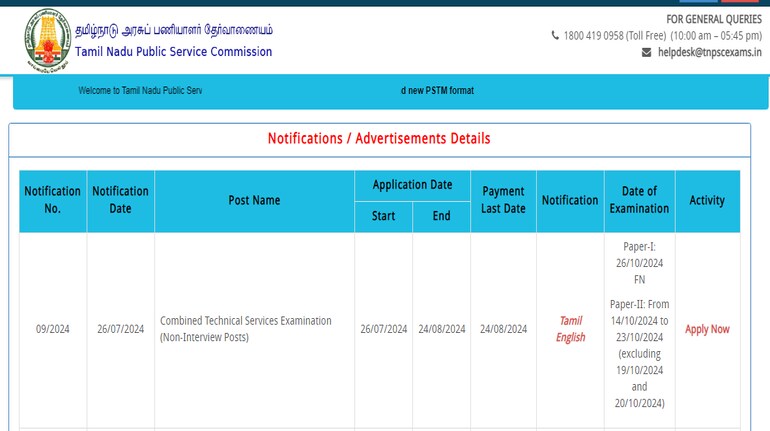
Task: Open the helpdesk@tnpscexams.in email link
Action: [709, 52]
